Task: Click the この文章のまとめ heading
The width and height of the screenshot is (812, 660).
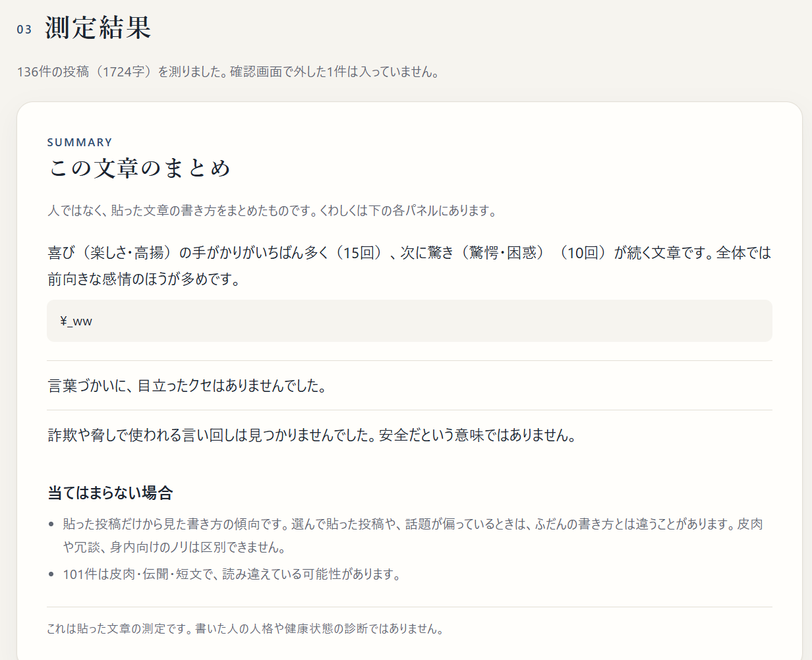Action: (x=140, y=168)
